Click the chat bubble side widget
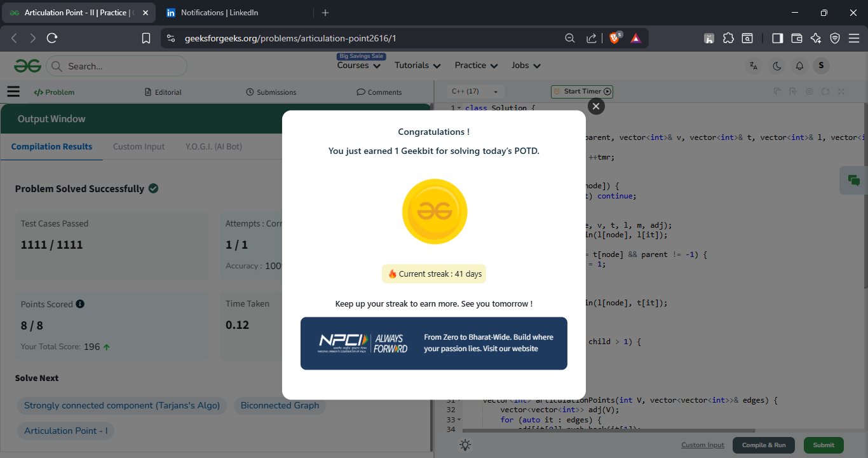This screenshot has width=868, height=458. pos(853,181)
